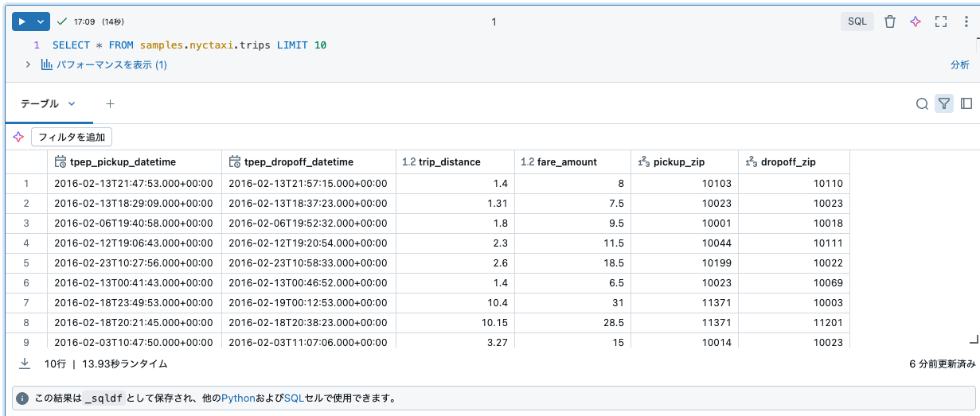Select the tpep_dropoff_datetime column header
The image size is (980, 416).
(309, 161)
